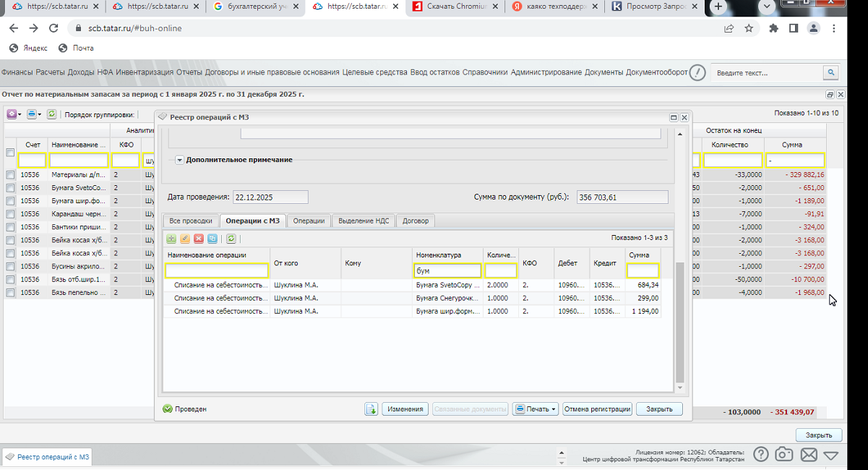
Task: Click the blue copy icon in operations toolbar
Action: 212,239
